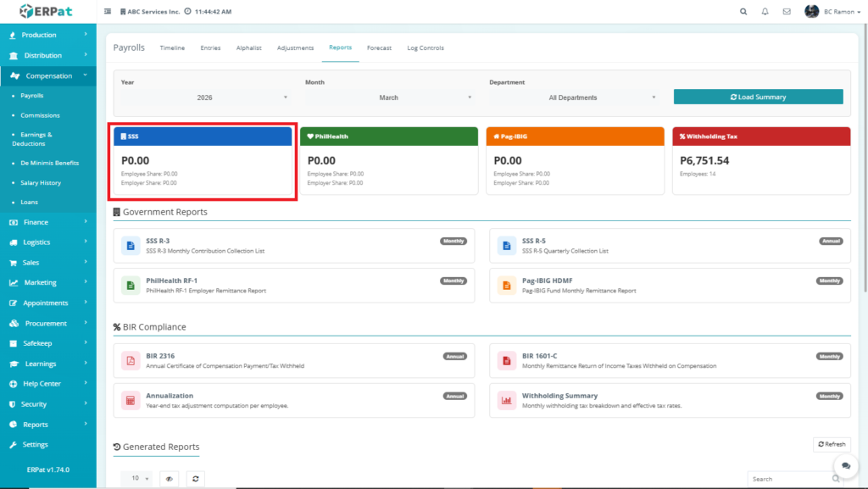The width and height of the screenshot is (868, 489).
Task: Click the BIR 2316 PDF report icon
Action: (x=131, y=360)
